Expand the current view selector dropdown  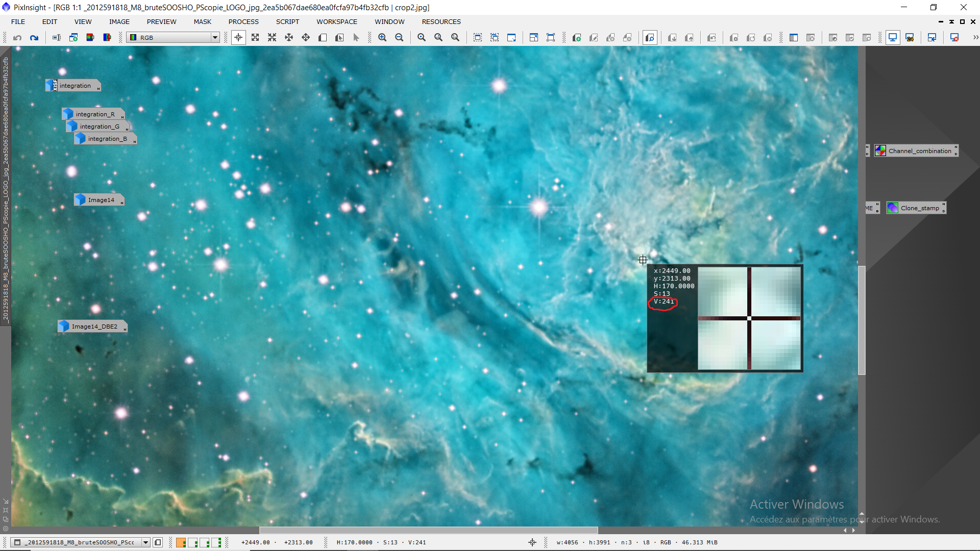145,542
